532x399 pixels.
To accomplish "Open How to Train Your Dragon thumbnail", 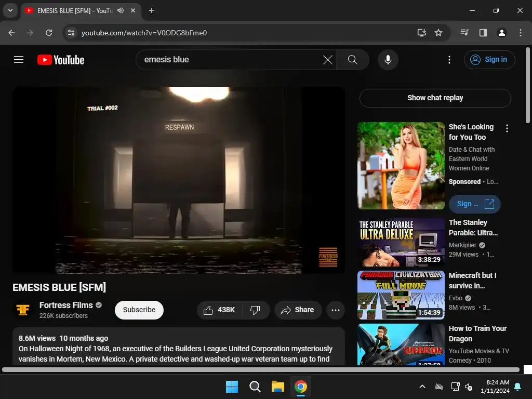I will [x=401, y=344].
